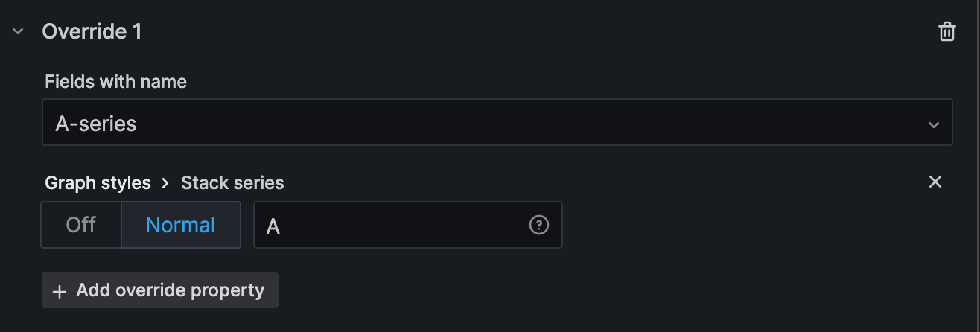Turn stacking Off
Viewport: 980px width, 332px height.
(80, 225)
